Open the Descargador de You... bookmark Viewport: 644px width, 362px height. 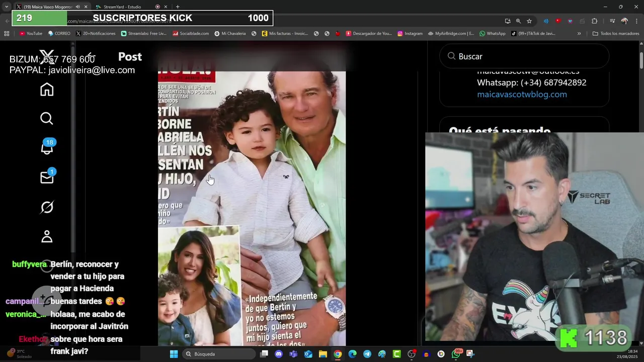coord(368,34)
